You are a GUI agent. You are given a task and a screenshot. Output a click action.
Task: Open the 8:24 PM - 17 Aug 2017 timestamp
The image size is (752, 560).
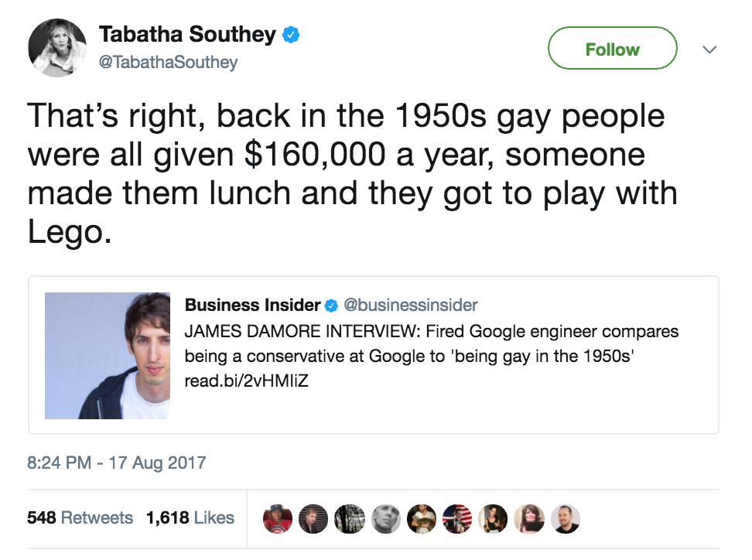pyautogui.click(x=117, y=463)
